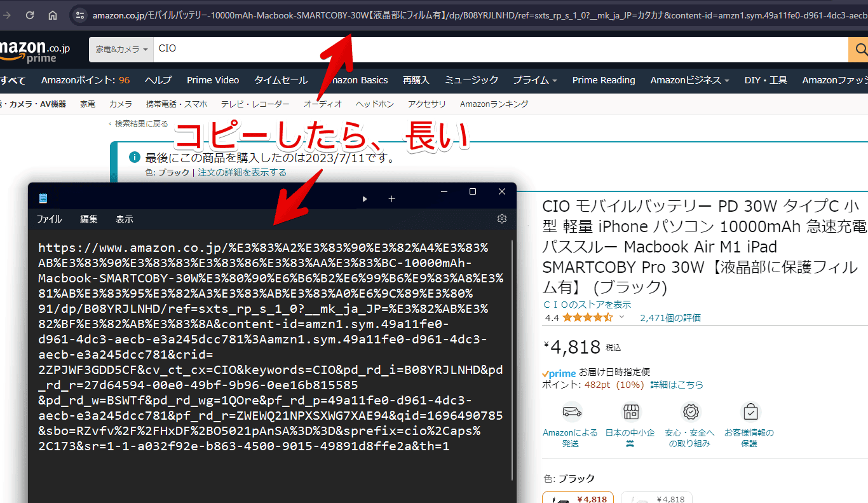Maximize the Notepad window
The width and height of the screenshot is (868, 503).
(x=473, y=191)
